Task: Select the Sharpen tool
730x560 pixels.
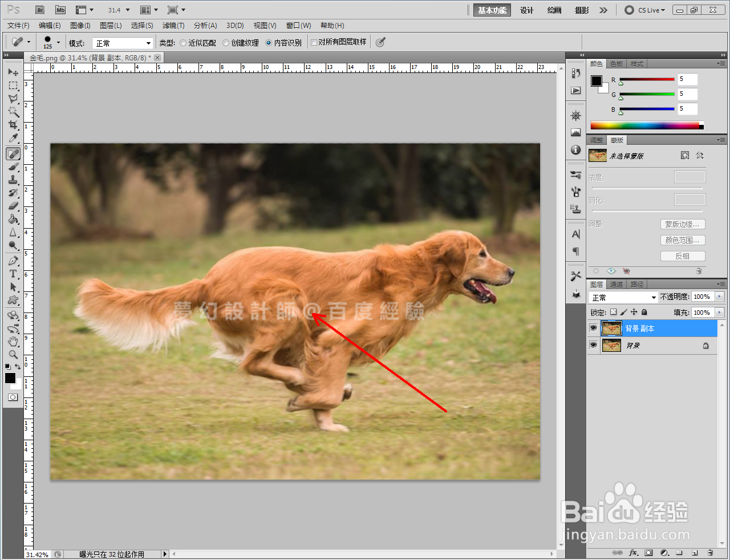Action: (13, 232)
